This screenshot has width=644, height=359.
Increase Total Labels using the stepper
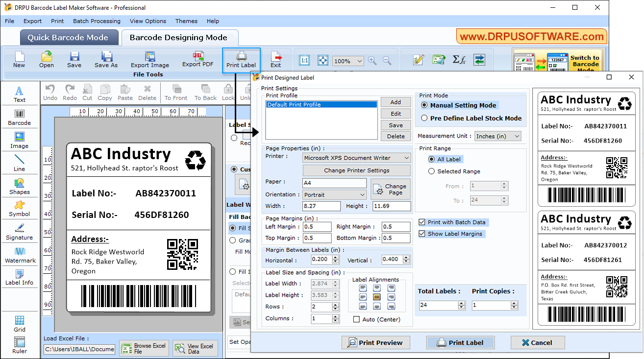click(461, 302)
